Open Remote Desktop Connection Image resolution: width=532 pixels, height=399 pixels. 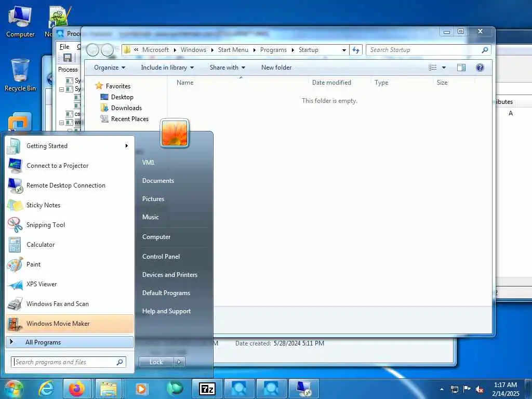click(x=70, y=185)
